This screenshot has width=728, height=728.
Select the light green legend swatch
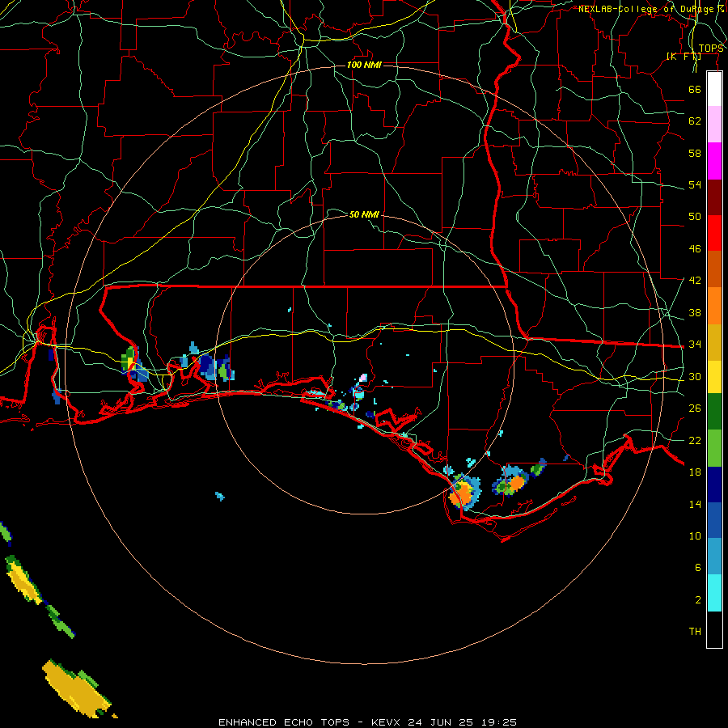(714, 448)
